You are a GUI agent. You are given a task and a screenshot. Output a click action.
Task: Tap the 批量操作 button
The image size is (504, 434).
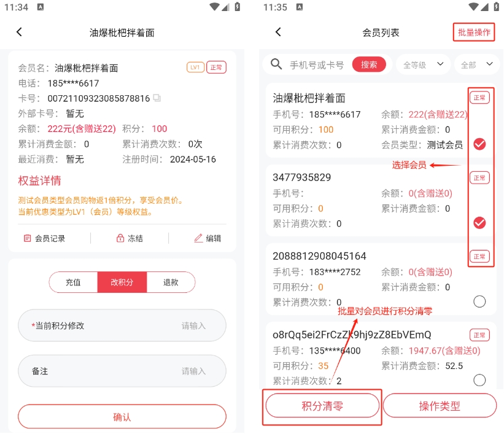point(474,32)
